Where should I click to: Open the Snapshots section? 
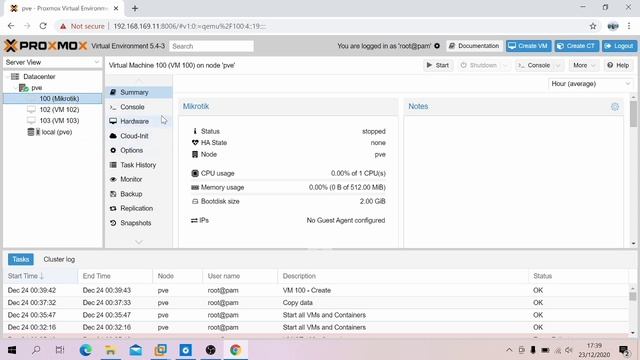139,223
